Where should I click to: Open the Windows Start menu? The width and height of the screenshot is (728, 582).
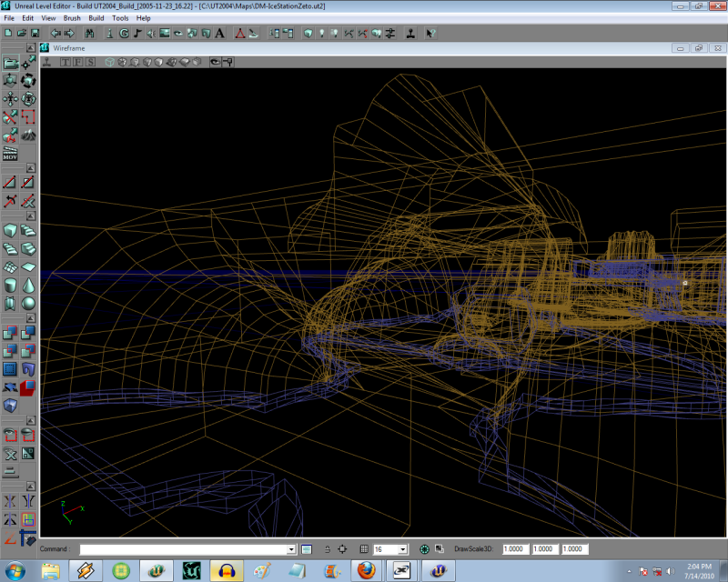pyautogui.click(x=15, y=571)
